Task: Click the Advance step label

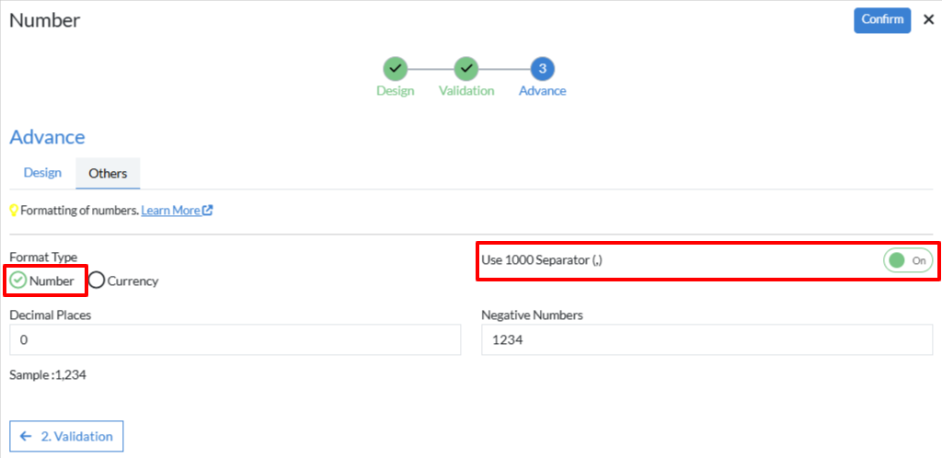Action: click(x=542, y=91)
